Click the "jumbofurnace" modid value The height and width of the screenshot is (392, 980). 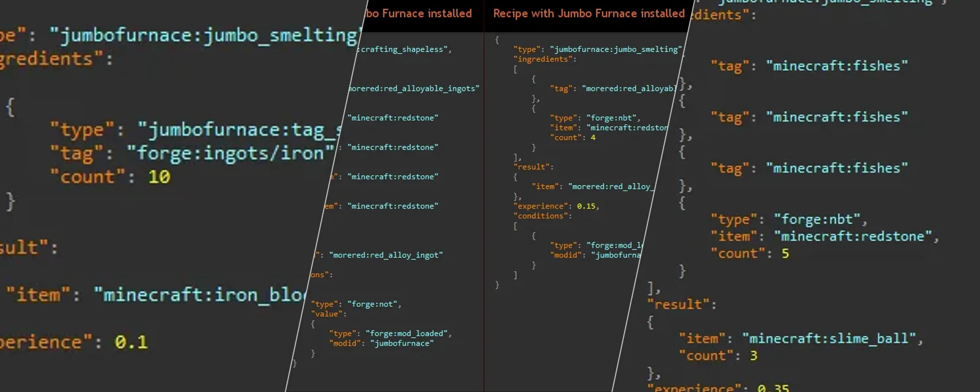click(402, 343)
